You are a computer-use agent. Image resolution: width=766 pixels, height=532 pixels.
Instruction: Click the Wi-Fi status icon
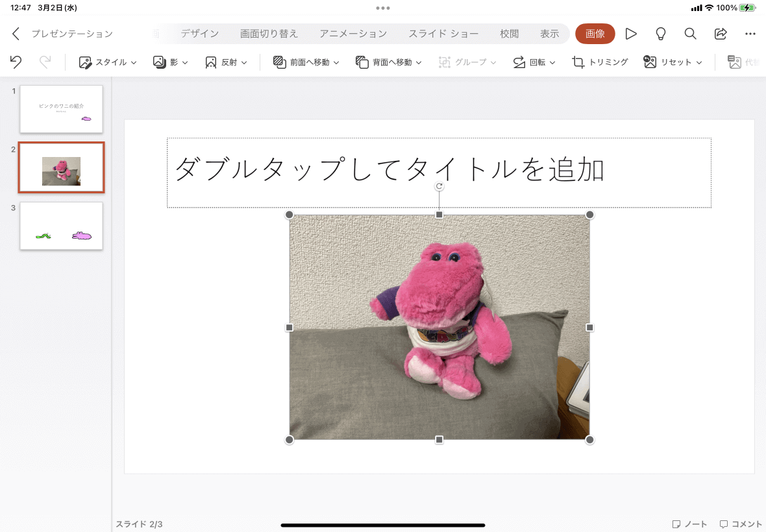(x=710, y=8)
